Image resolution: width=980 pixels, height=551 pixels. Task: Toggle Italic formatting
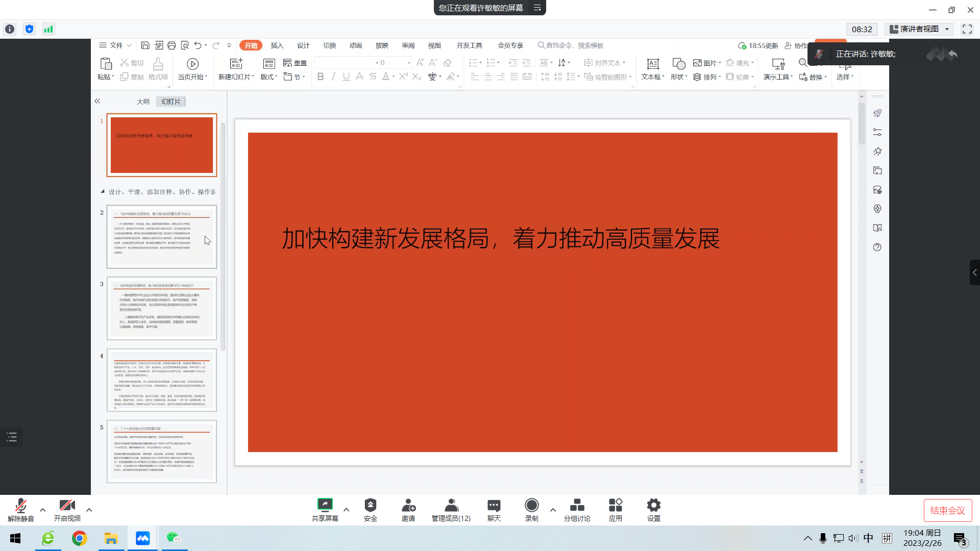333,77
